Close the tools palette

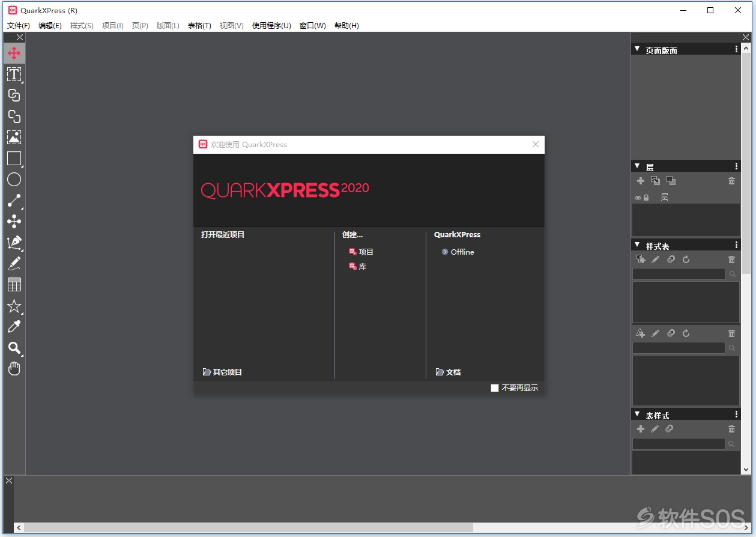[20, 37]
